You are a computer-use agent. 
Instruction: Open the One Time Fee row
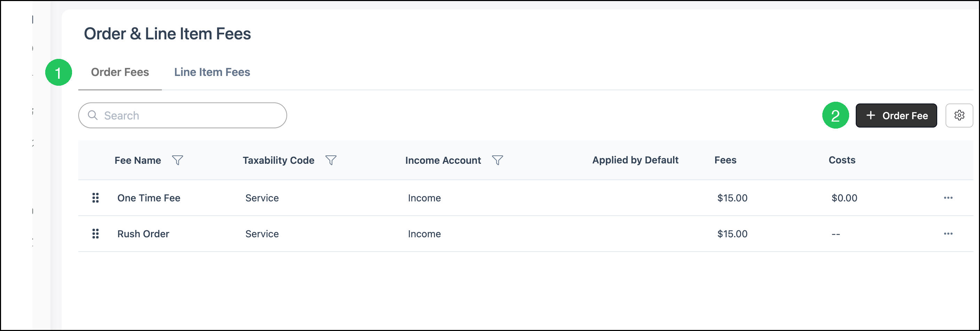(x=525, y=198)
